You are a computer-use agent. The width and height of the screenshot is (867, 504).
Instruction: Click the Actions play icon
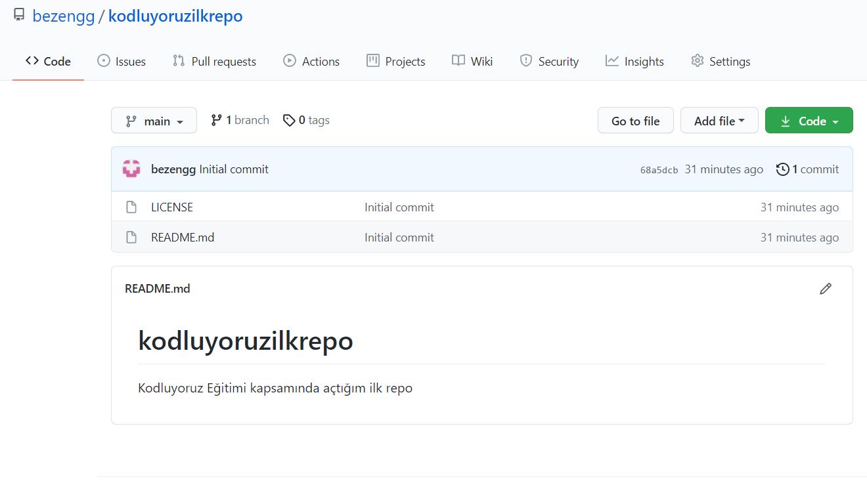290,61
